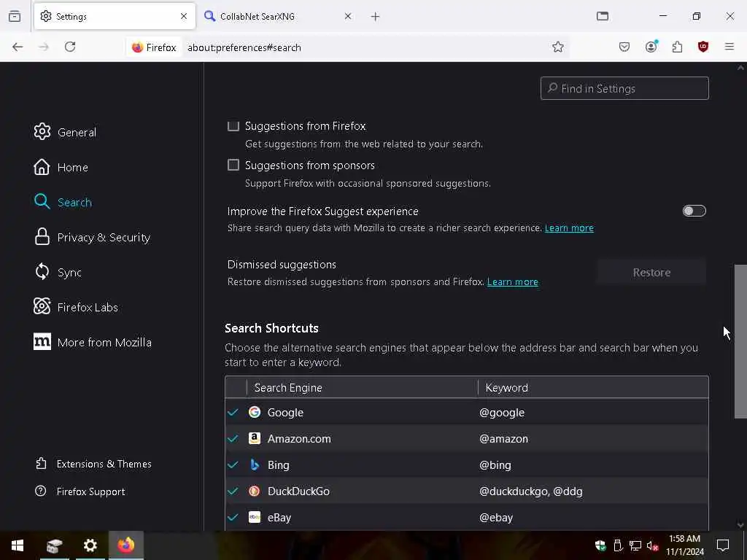This screenshot has width=747, height=560.
Task: Uncheck the eBay search shortcut
Action: 233,517
